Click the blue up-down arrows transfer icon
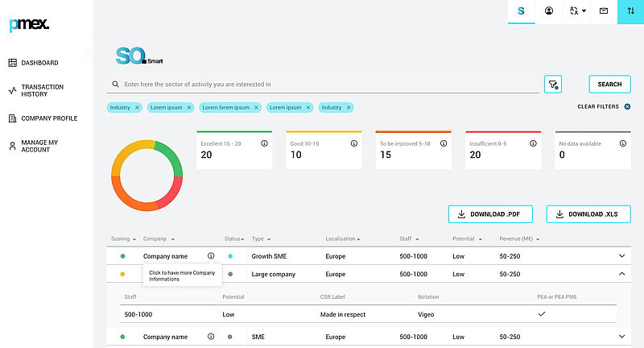644x348 pixels. 630,11
